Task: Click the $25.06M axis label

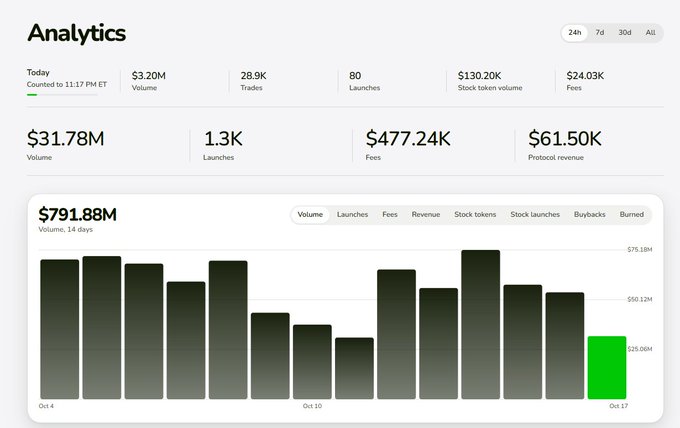Action: [640, 349]
